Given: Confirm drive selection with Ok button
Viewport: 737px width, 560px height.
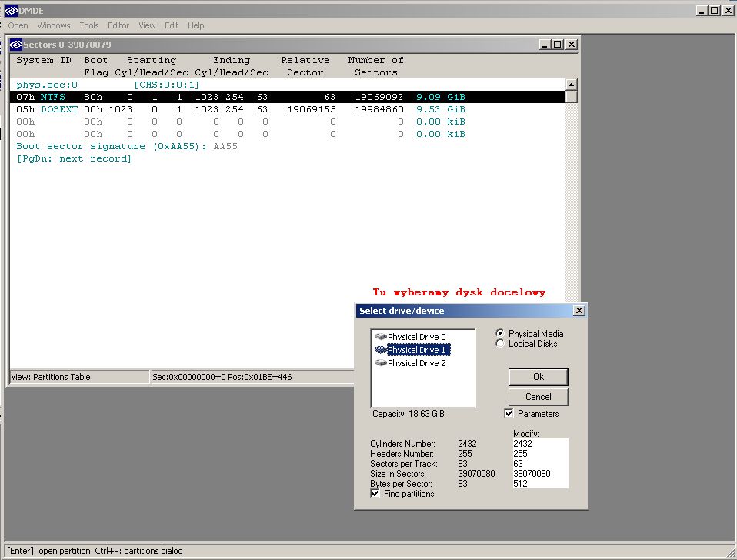Looking at the screenshot, I should (x=539, y=377).
